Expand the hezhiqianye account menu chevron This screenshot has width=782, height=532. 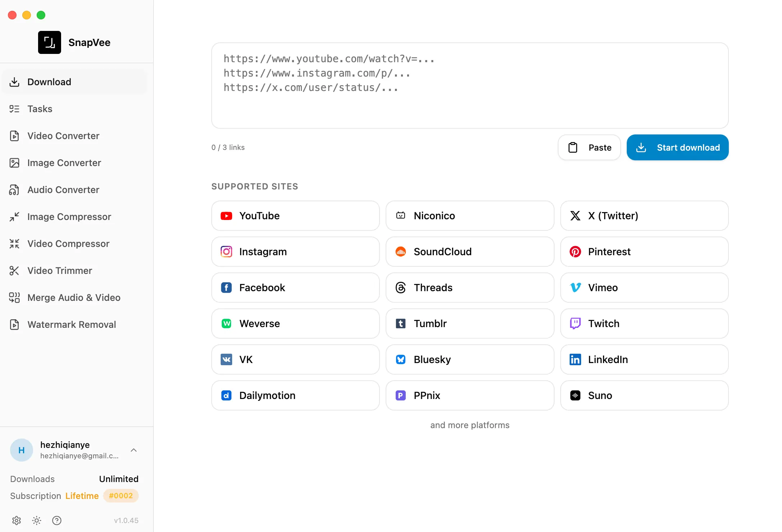click(x=134, y=450)
